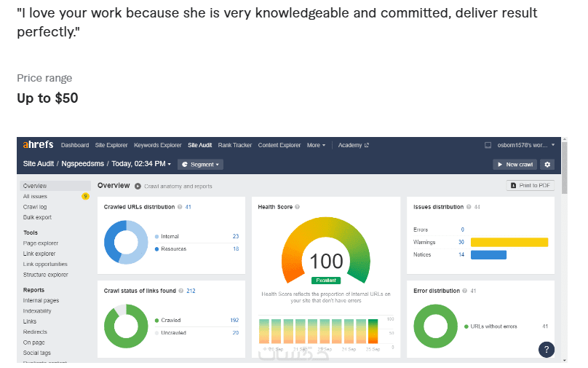Image resolution: width=588 pixels, height=368 pixels.
Task: Click Errors count 0
Action: coord(462,230)
